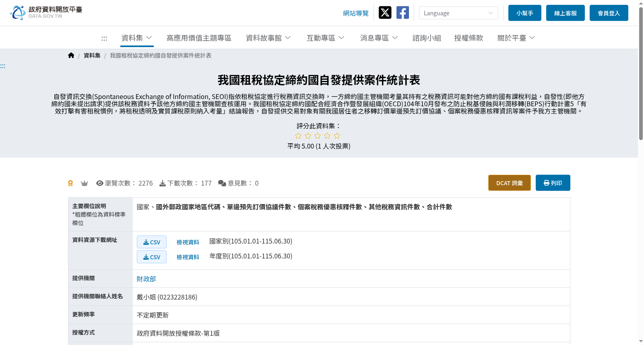Click the DATA.GOV.TW site logo
The height and width of the screenshot is (345, 644).
46,12
